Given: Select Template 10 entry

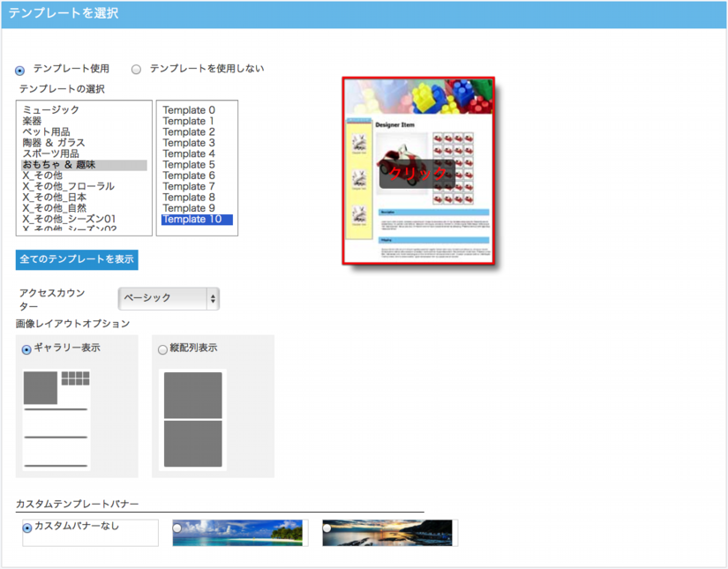Looking at the screenshot, I should point(192,220).
